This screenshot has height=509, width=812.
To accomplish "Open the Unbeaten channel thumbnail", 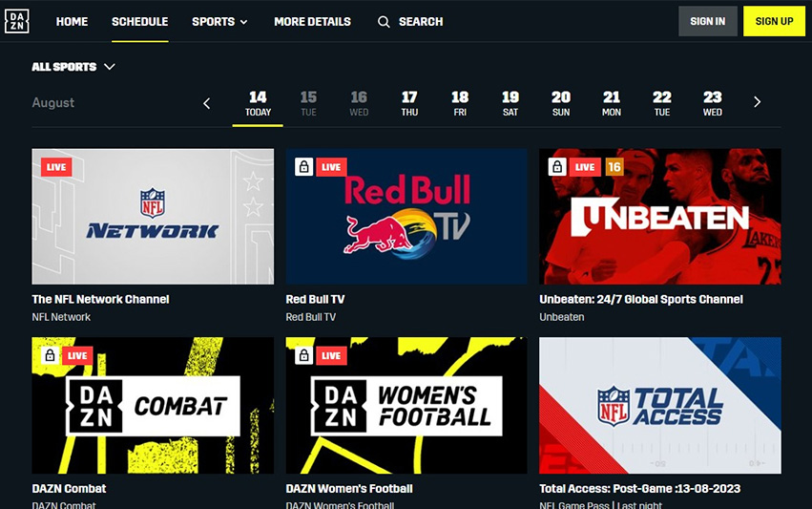I will pyautogui.click(x=660, y=217).
